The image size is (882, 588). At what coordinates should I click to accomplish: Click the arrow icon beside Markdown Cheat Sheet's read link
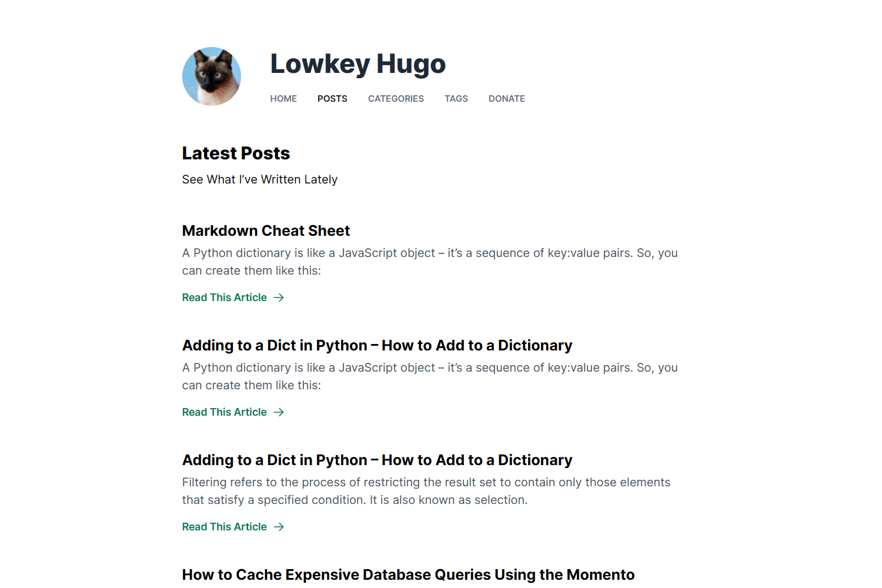279,298
